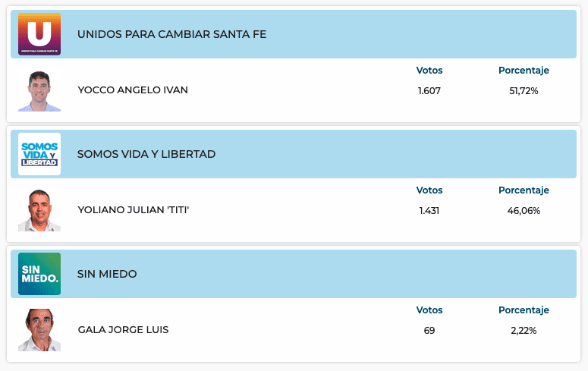Click candidate name Yoliano Julian 'Titi'
The width and height of the screenshot is (588, 371).
point(134,210)
